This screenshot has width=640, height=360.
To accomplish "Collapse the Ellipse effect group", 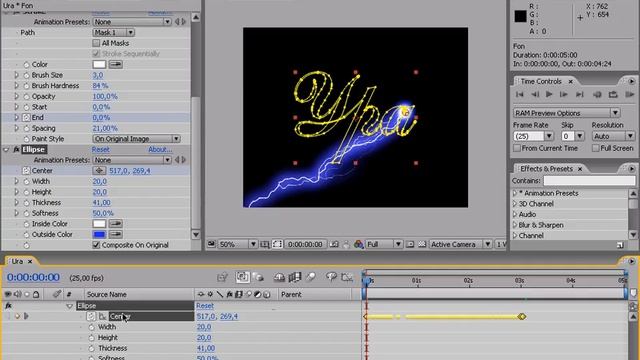I will (6, 149).
